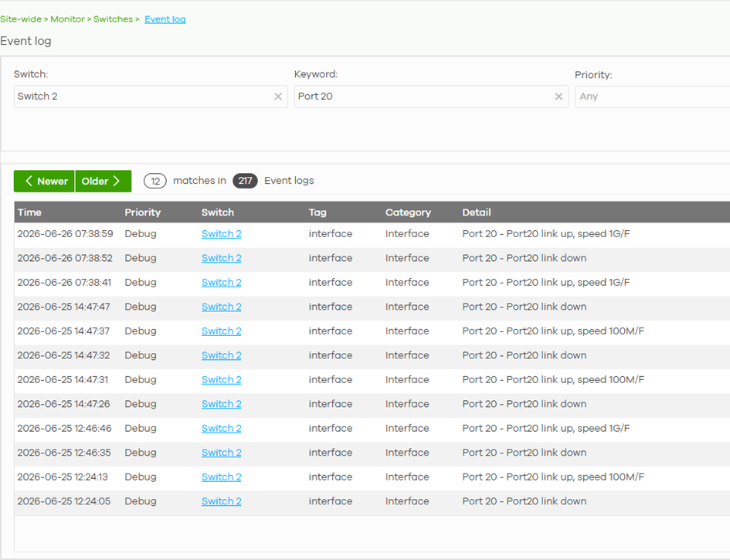Go to Newer event logs page
Image resolution: width=730 pixels, height=560 pixels.
point(44,181)
